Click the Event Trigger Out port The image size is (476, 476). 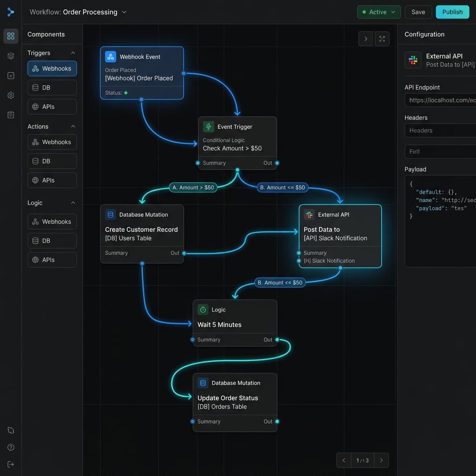277,163
